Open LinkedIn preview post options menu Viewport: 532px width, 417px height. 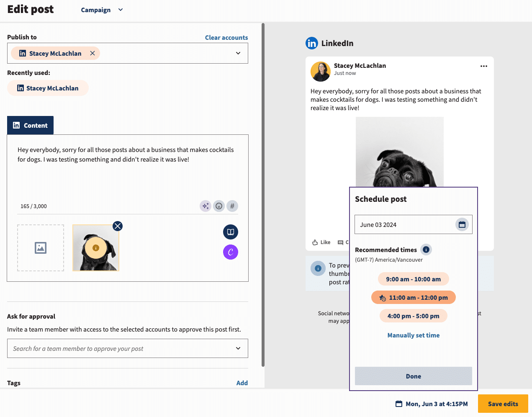click(484, 66)
